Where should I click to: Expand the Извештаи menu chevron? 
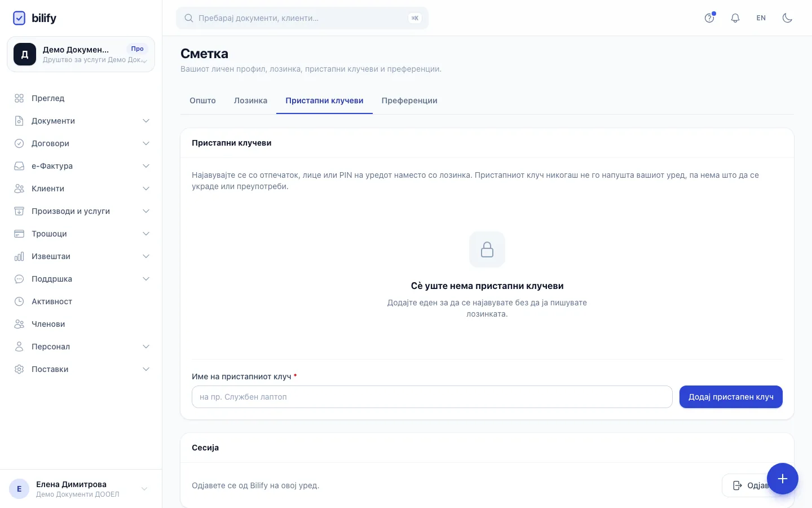(146, 256)
